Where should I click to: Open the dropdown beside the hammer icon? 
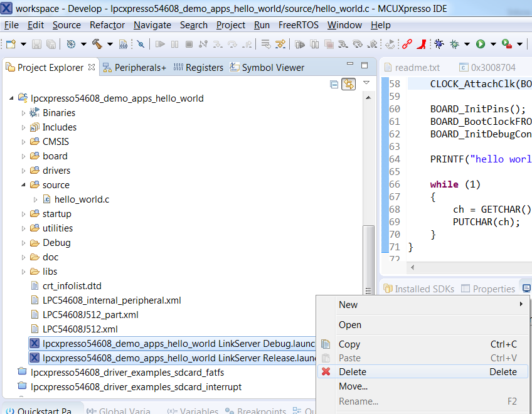pos(110,44)
